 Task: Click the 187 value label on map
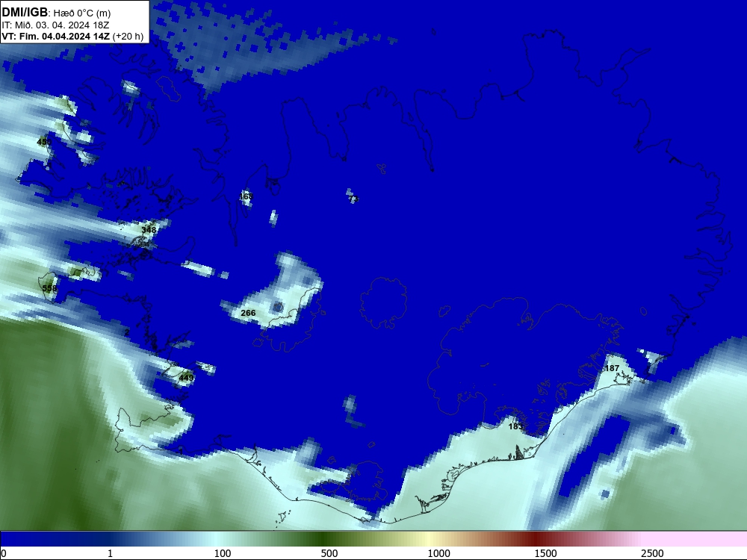click(x=612, y=368)
